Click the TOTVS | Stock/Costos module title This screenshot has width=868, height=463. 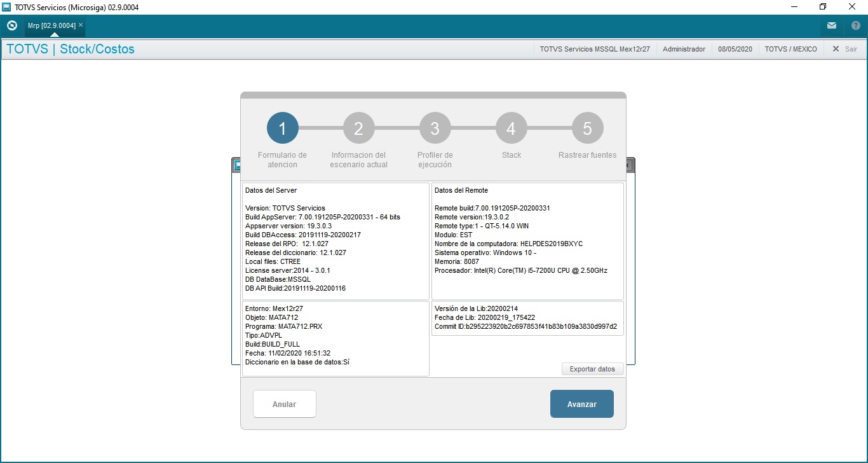tap(71, 49)
